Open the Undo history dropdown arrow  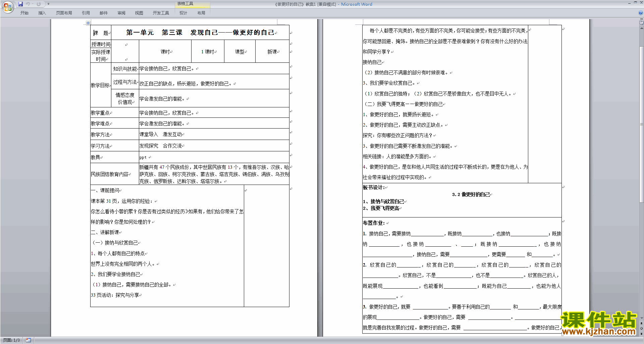(x=33, y=4)
